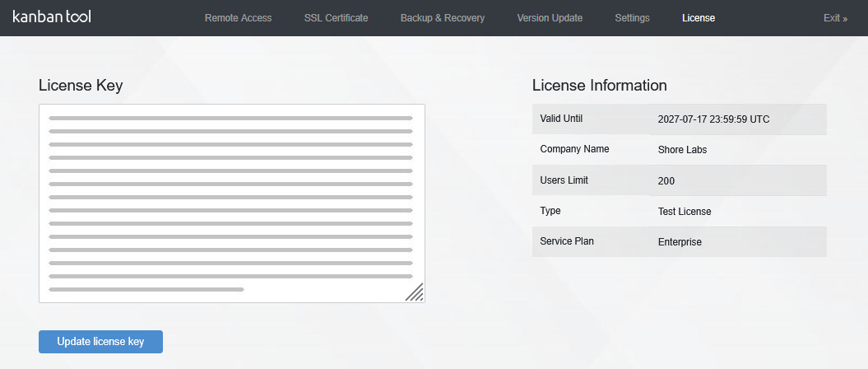868x369 pixels.
Task: Select the 200 users value
Action: click(666, 180)
